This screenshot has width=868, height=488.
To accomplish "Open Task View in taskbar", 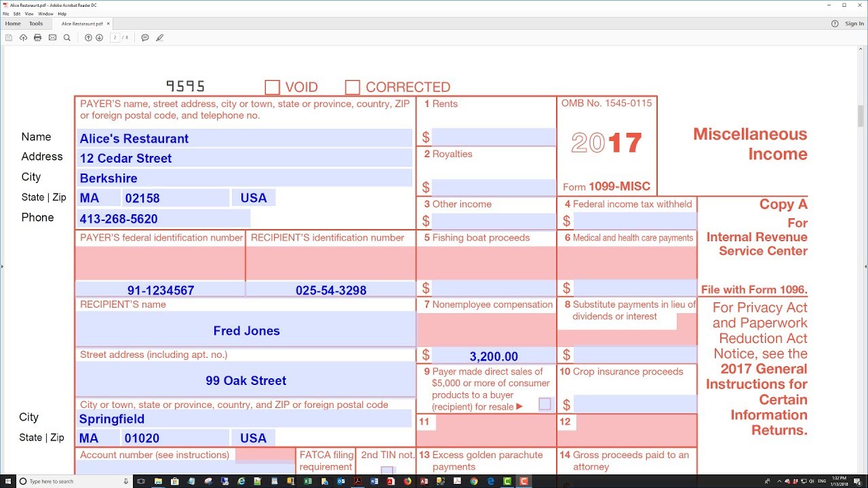I will pos(140,481).
